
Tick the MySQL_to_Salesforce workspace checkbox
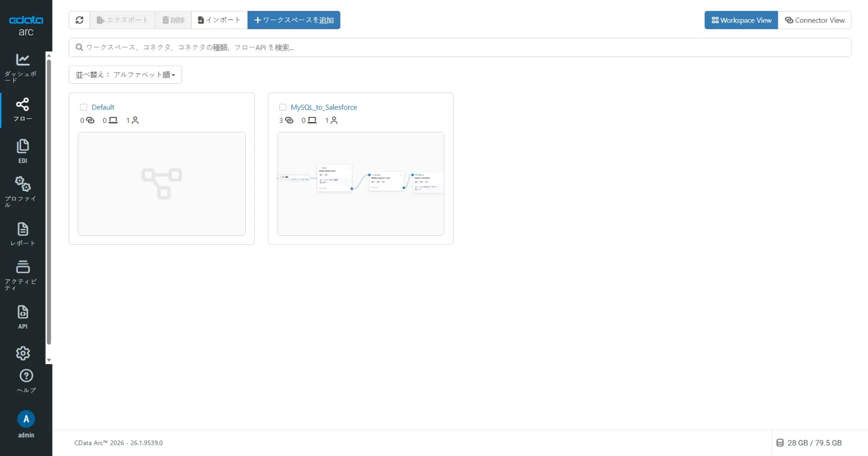coord(283,107)
